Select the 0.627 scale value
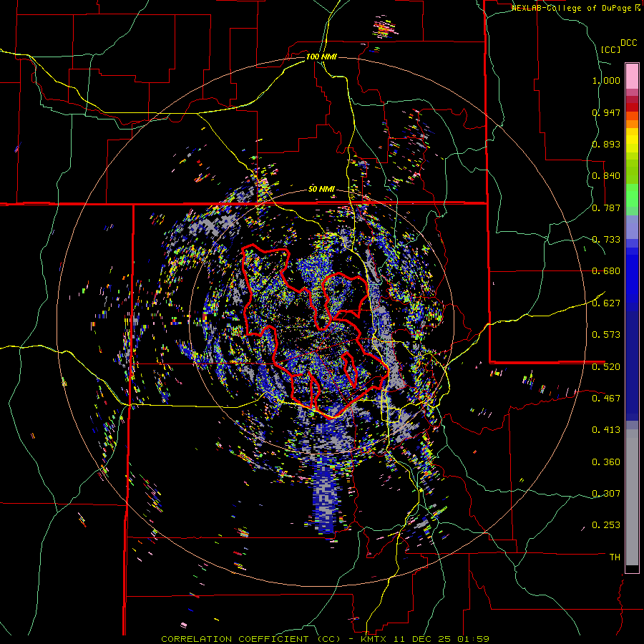This screenshot has width=644, height=644. (606, 303)
